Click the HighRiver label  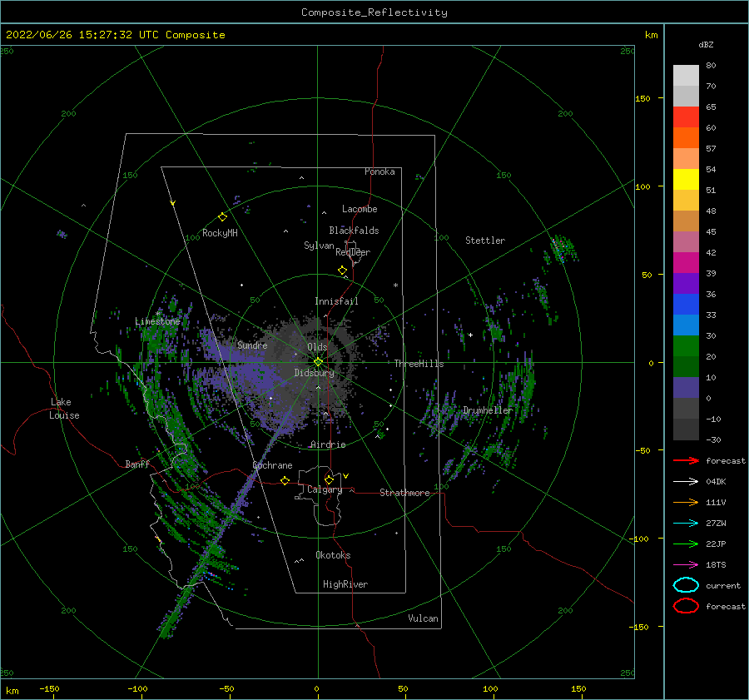click(345, 584)
